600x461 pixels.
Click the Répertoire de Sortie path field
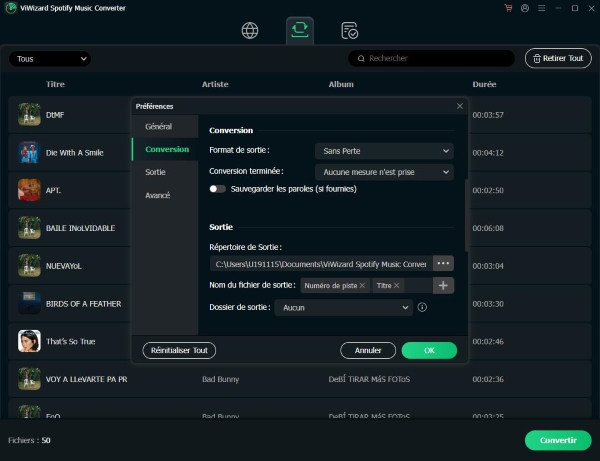point(321,264)
